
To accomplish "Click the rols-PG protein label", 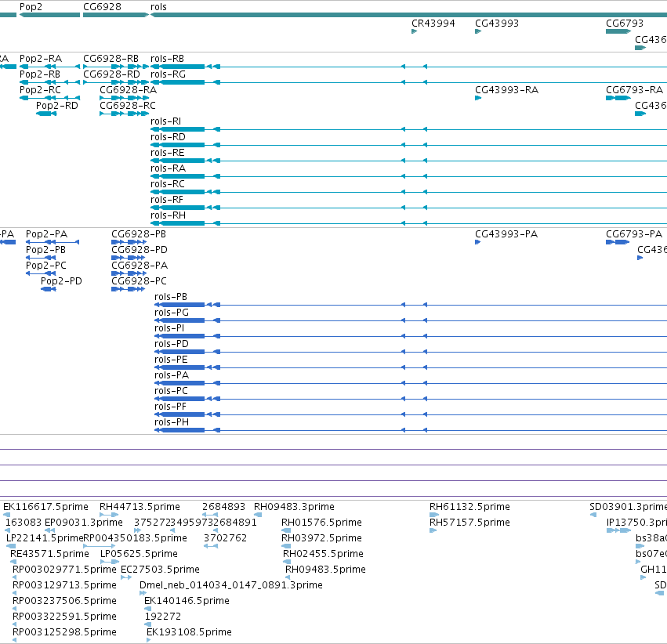I will 172,313.
